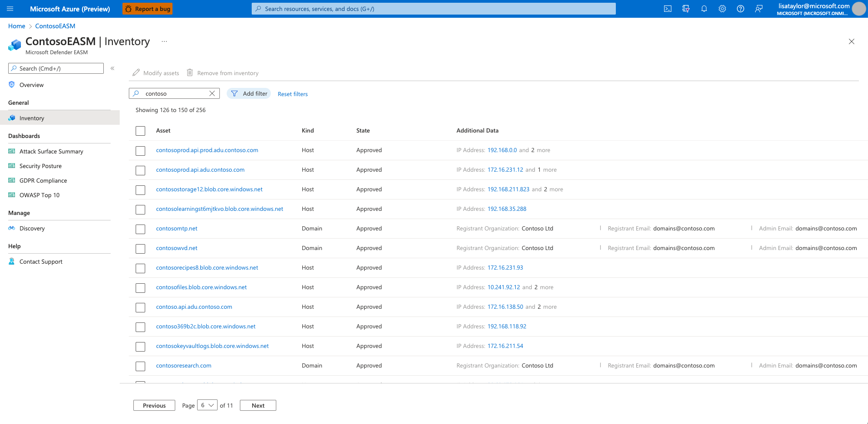Go to Discovery in the Manage section
Screen dimensions: 868x424
(x=32, y=228)
